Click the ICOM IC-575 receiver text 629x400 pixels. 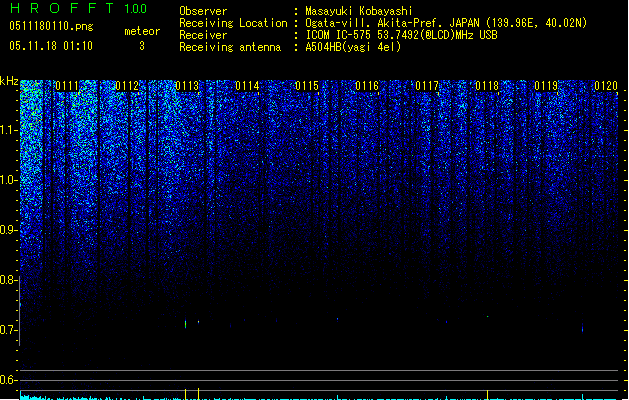coord(401,35)
